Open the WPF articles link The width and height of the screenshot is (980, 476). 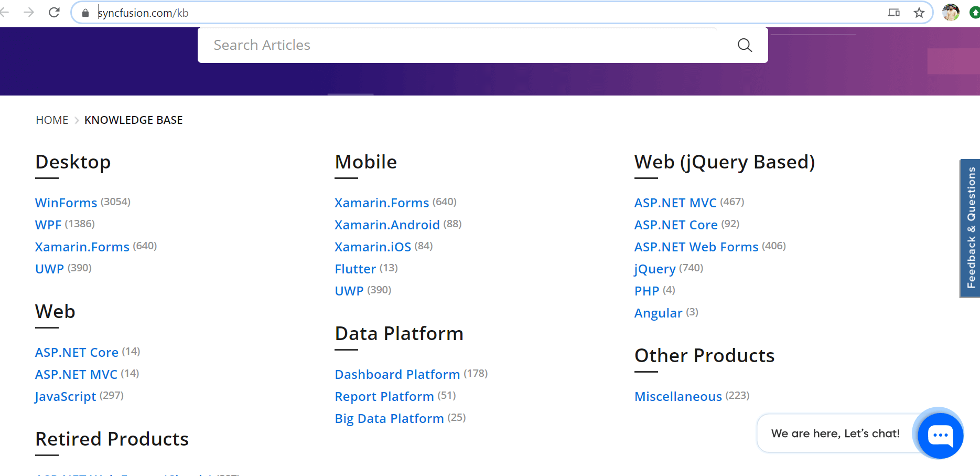48,225
